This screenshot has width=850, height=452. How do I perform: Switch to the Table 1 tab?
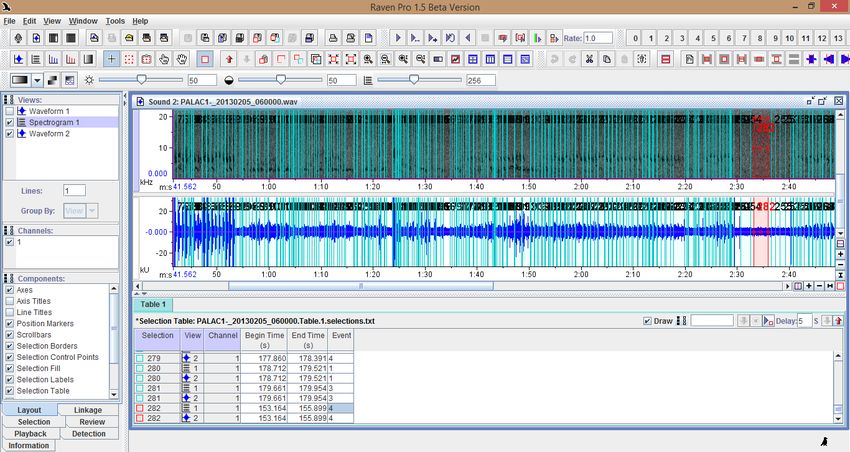pyautogui.click(x=153, y=305)
